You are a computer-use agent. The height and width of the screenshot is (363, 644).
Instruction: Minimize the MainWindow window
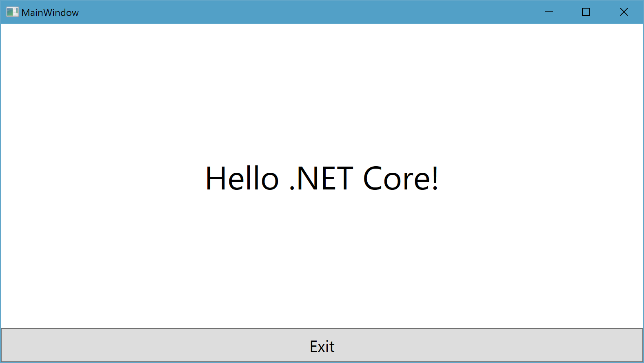[x=549, y=12]
